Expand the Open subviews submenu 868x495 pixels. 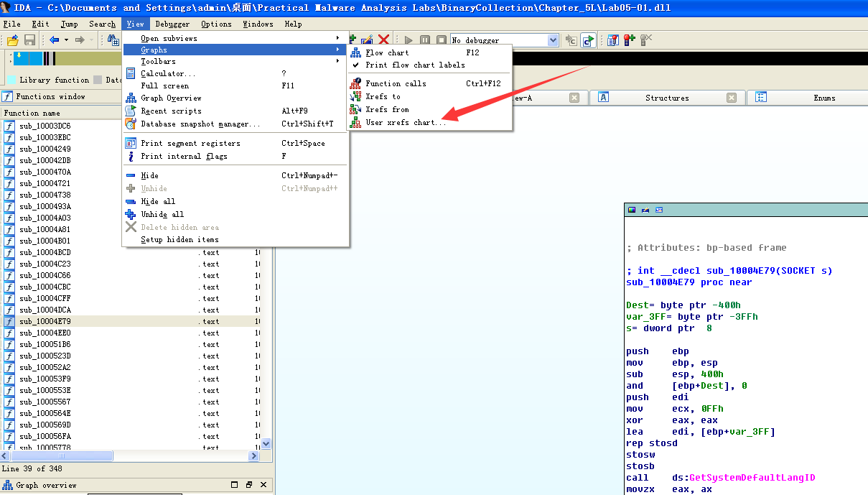pos(235,38)
